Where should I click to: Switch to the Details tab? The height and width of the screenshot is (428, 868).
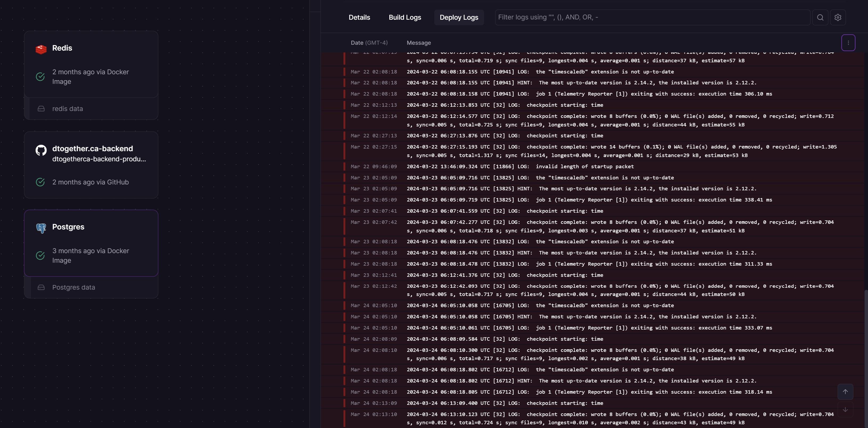[359, 18]
